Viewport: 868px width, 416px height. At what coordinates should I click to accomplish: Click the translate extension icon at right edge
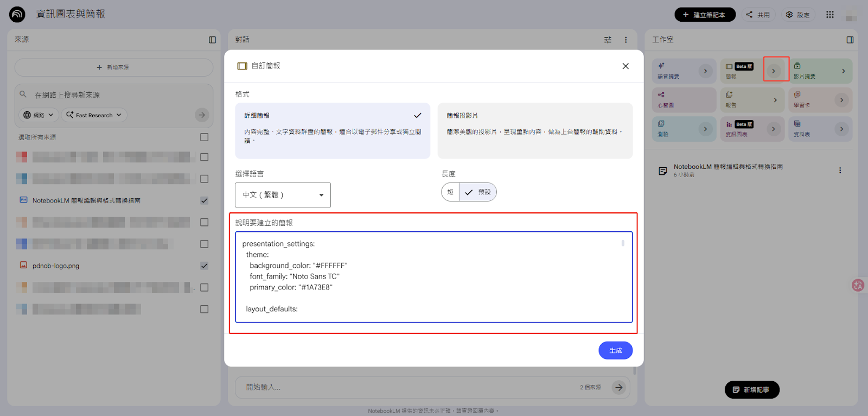pyautogui.click(x=858, y=285)
